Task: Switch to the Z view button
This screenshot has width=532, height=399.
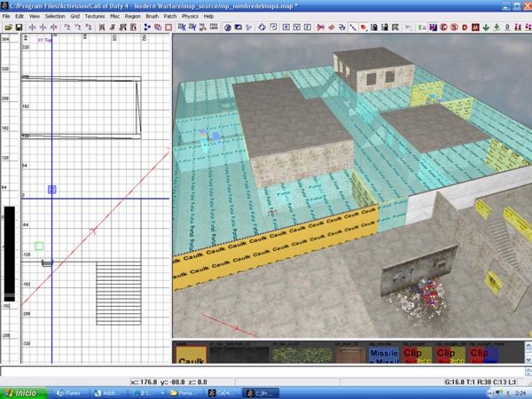Action: [x=308, y=27]
